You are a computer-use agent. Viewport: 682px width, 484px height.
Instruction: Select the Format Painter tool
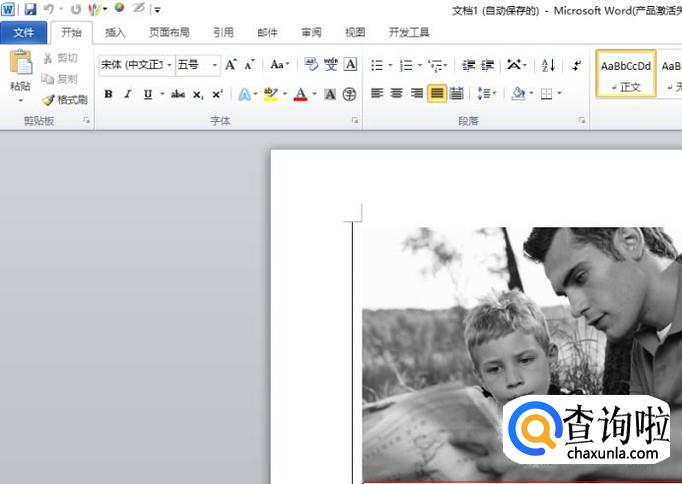pos(64,100)
